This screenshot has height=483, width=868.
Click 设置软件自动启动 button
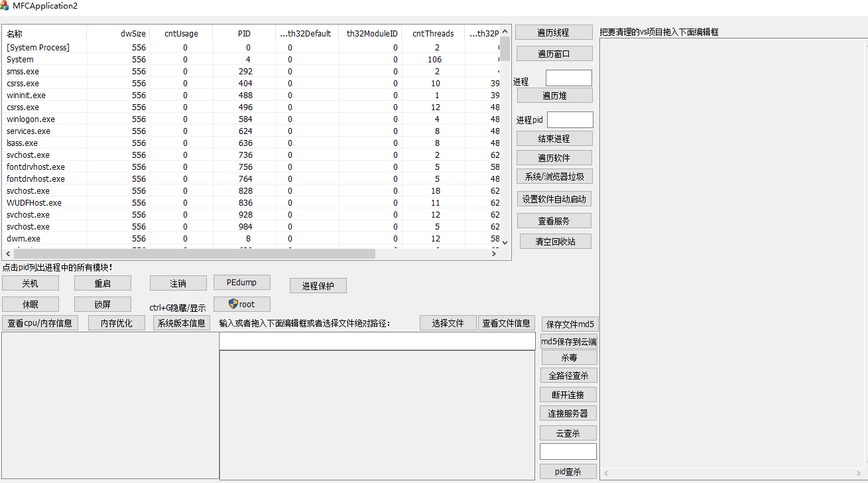[554, 199]
